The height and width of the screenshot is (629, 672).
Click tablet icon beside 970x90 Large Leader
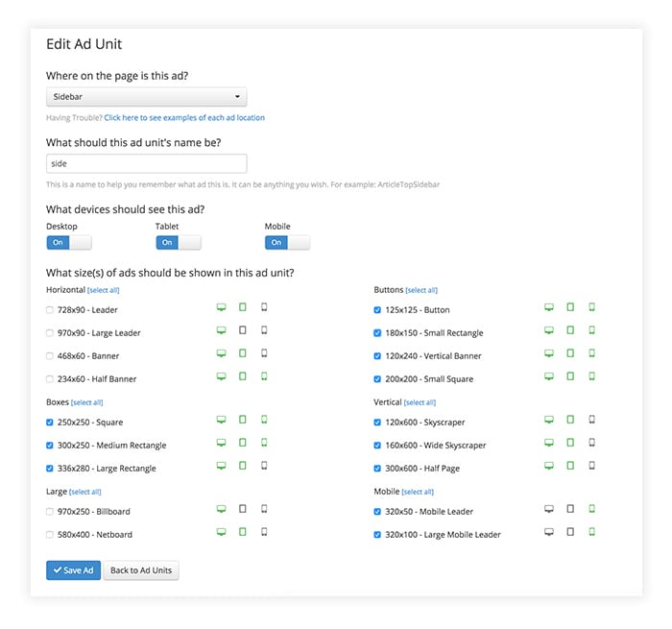tap(242, 330)
